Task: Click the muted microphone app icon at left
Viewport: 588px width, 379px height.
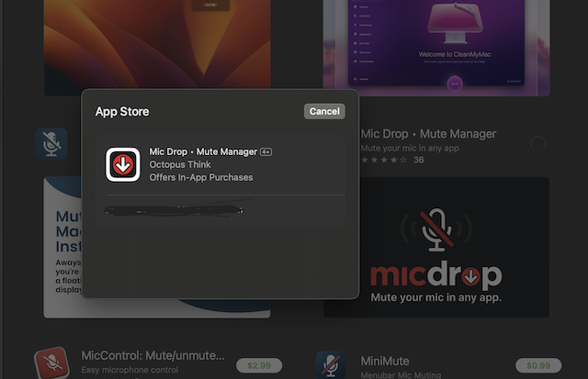Action: coord(51,144)
